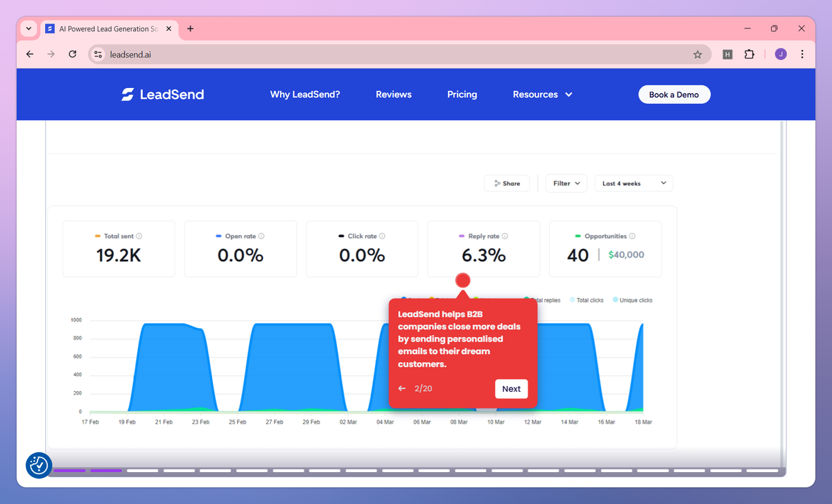Viewport: 832px width, 504px height.
Task: Click the LeadSend logo in the navbar
Action: point(162,94)
